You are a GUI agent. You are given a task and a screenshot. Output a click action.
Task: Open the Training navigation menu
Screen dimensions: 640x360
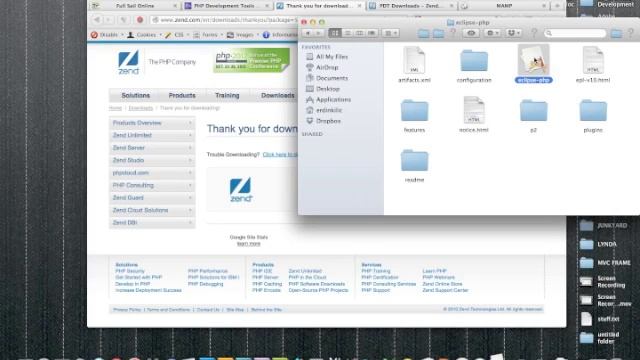pyautogui.click(x=227, y=95)
